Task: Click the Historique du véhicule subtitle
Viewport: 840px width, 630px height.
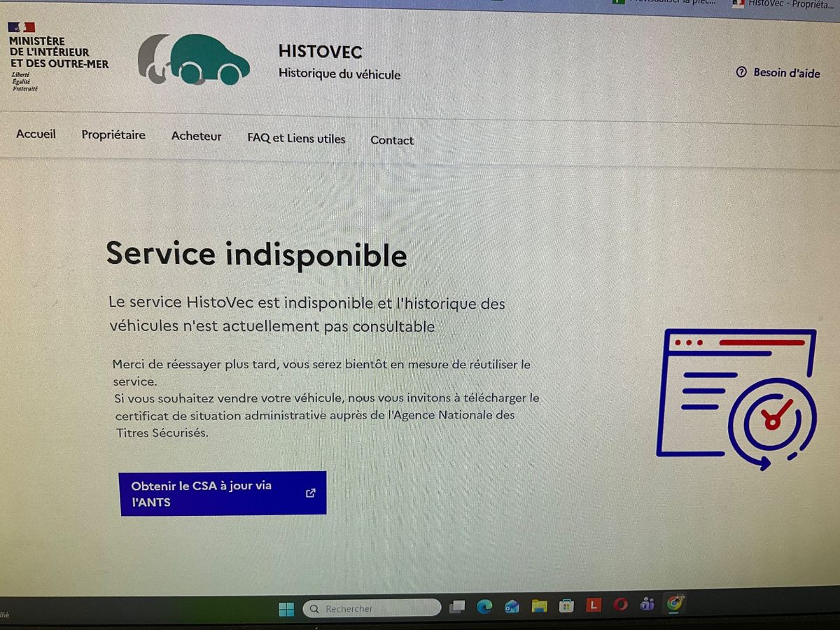Action: pos(339,73)
